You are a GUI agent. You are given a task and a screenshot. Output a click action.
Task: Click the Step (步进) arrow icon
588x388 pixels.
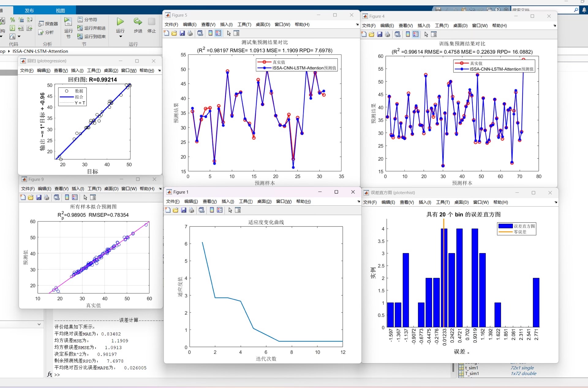(x=138, y=22)
